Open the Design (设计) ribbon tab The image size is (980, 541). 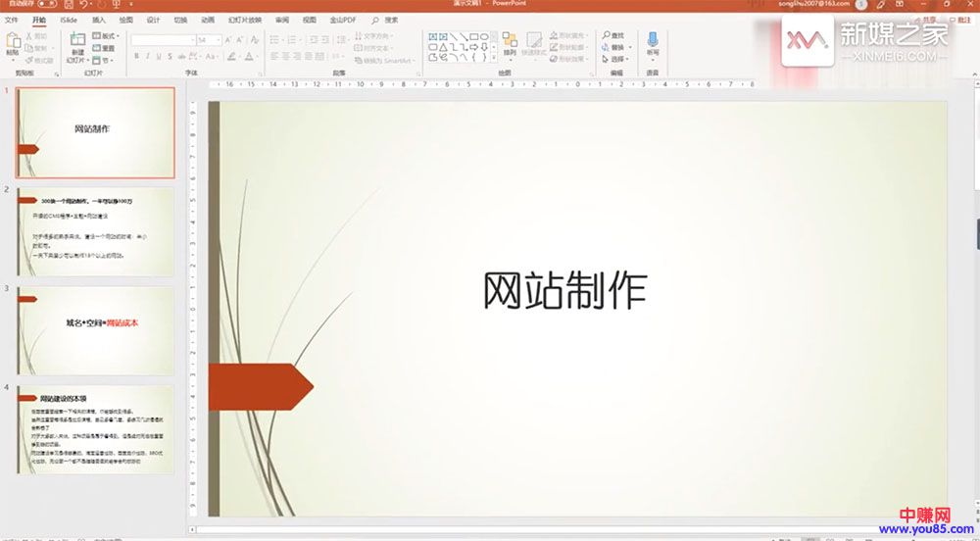(153, 20)
